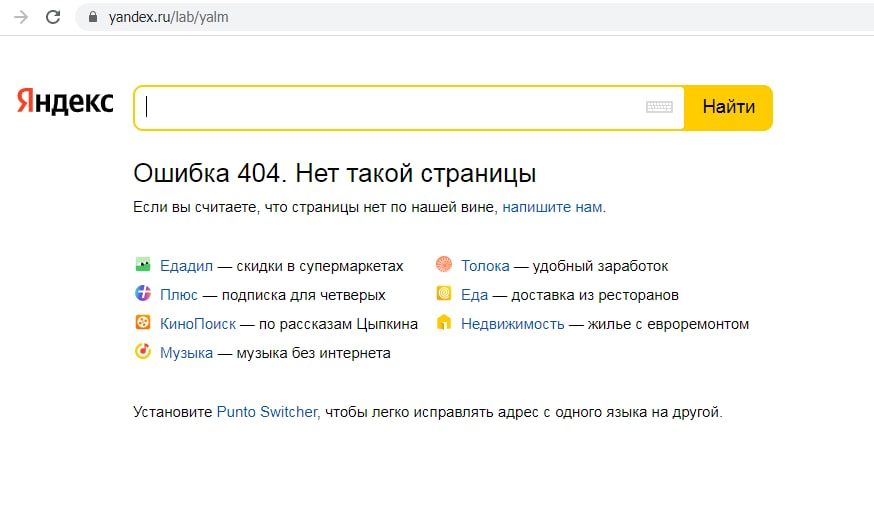Open the Плюс link
This screenshot has width=874, height=505.
coord(179,295)
